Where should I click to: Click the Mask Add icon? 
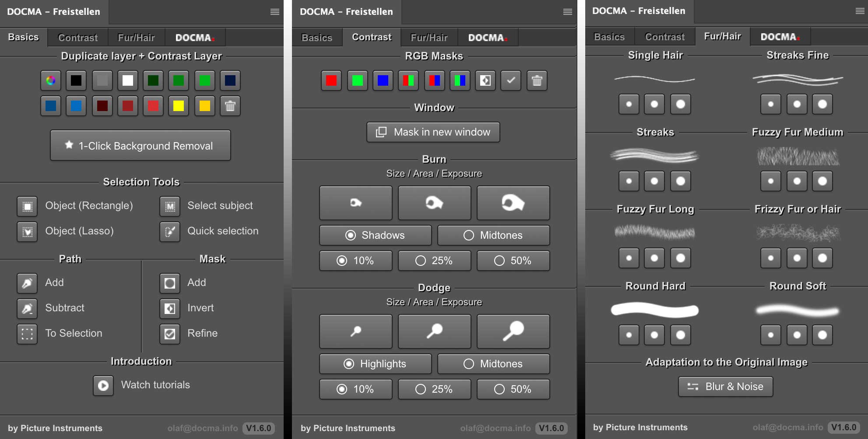tap(170, 283)
